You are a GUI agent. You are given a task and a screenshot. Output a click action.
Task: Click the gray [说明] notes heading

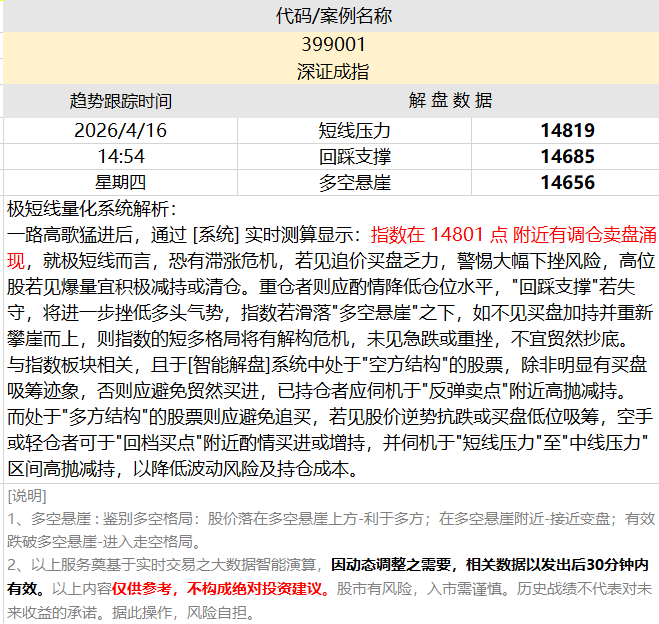click(x=26, y=496)
